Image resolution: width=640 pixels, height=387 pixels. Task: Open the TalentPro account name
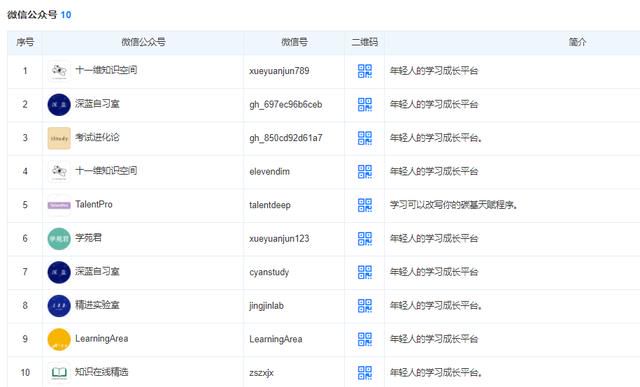tap(94, 204)
